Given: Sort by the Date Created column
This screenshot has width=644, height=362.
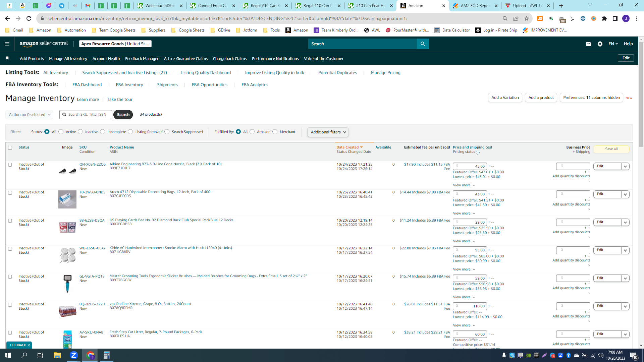Looking at the screenshot, I should (x=350, y=147).
